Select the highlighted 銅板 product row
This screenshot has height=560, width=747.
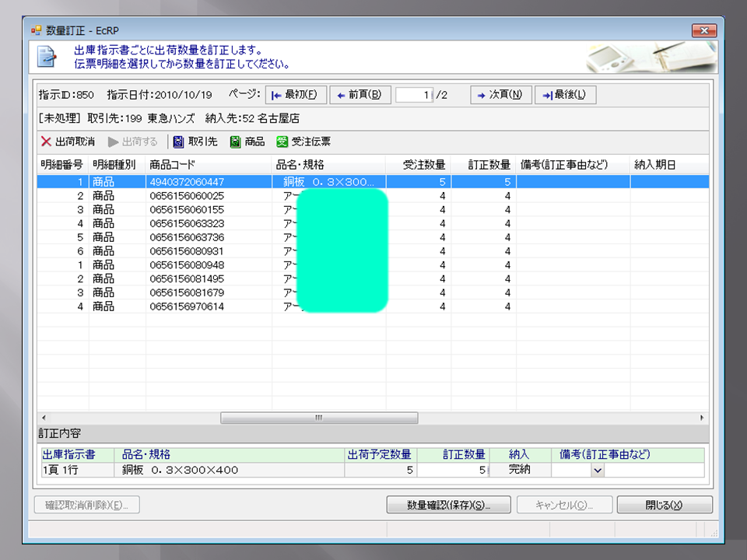pos(233,181)
